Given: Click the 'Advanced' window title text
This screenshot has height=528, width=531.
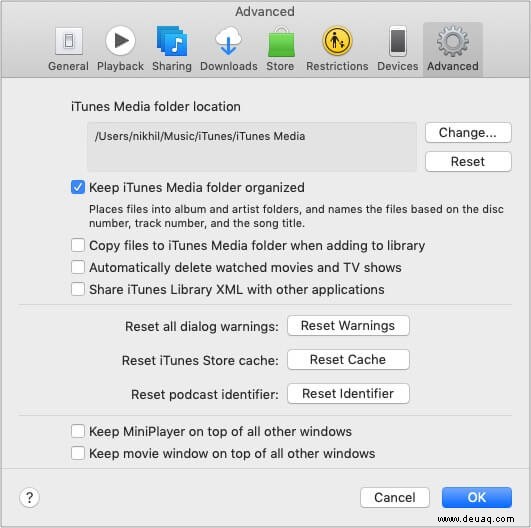Looking at the screenshot, I should (x=265, y=12).
